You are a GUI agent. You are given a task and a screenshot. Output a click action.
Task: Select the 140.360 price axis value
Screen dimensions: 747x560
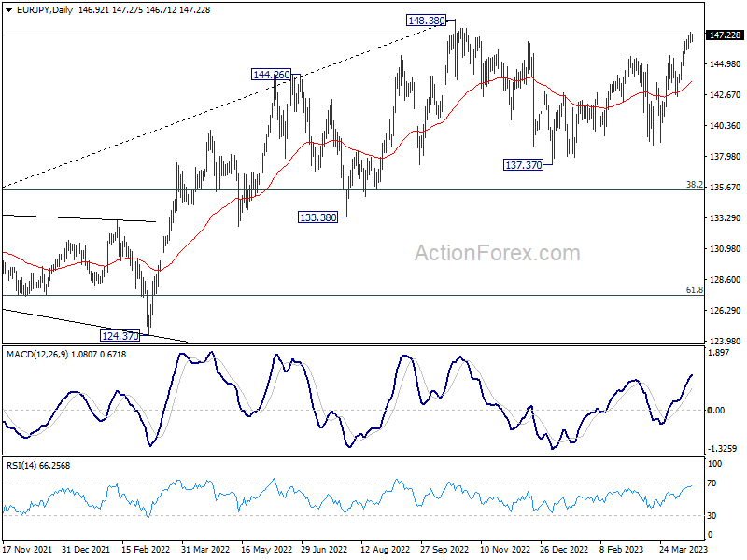coord(726,126)
